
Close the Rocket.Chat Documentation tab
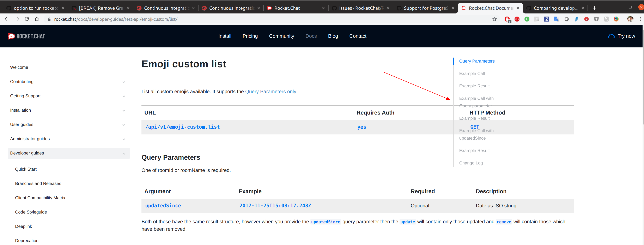[x=518, y=8]
